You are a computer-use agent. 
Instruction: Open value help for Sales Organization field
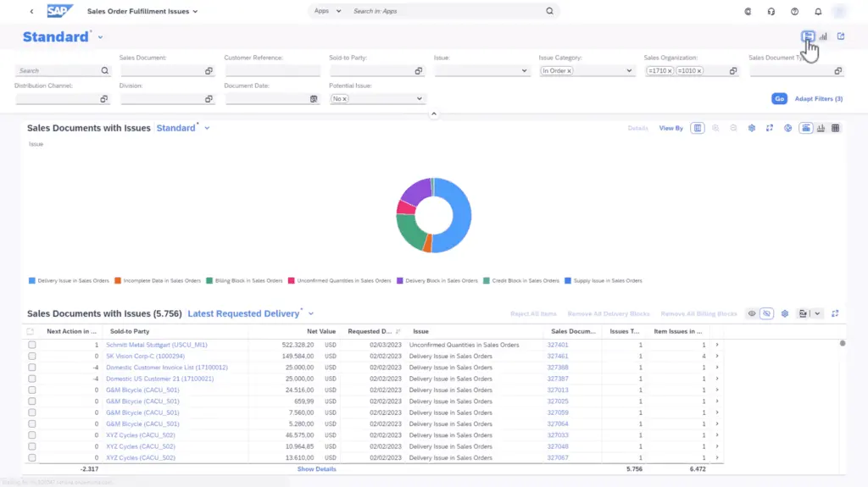[x=733, y=71]
